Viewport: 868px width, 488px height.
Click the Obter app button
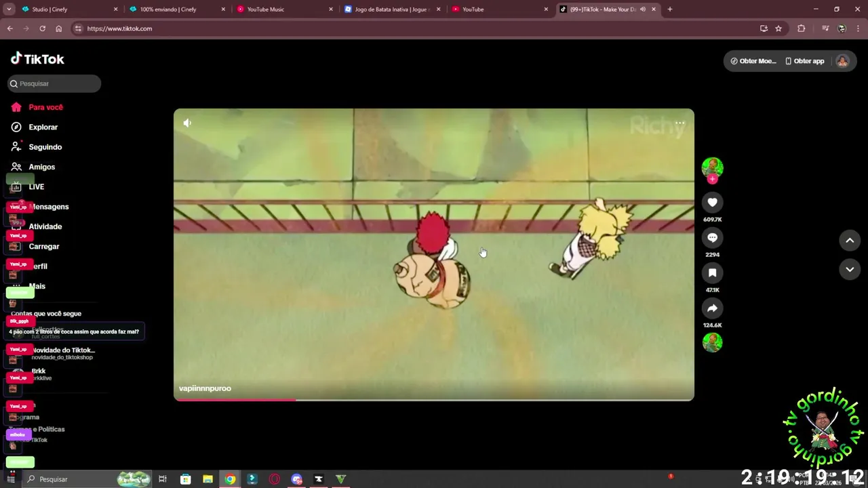(x=805, y=61)
